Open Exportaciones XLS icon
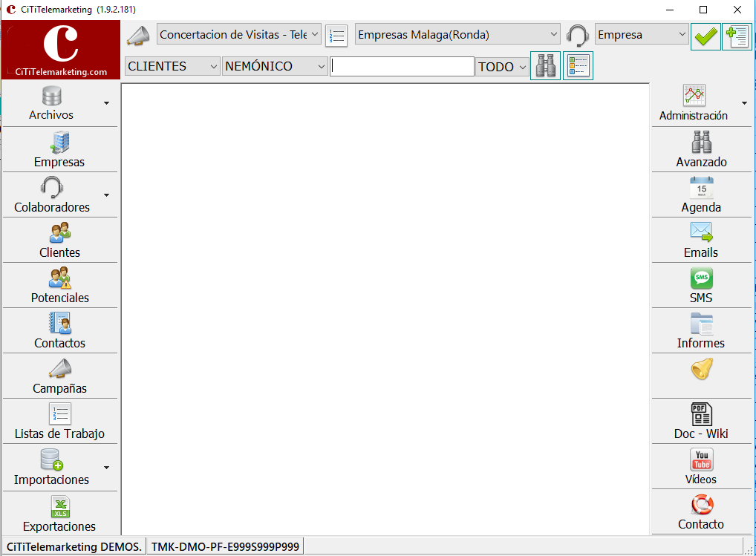The width and height of the screenshot is (756, 556). click(60, 507)
